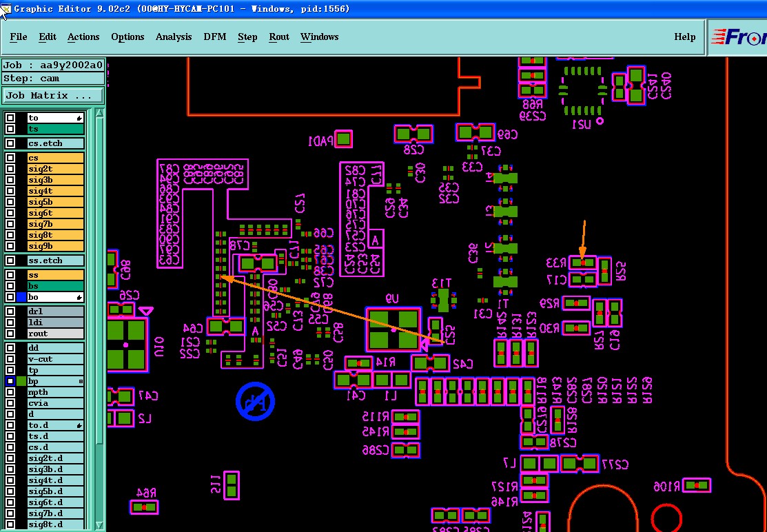Image resolution: width=767 pixels, height=532 pixels.
Task: Click the PAD1 green pad on the canvas
Action: (x=343, y=139)
